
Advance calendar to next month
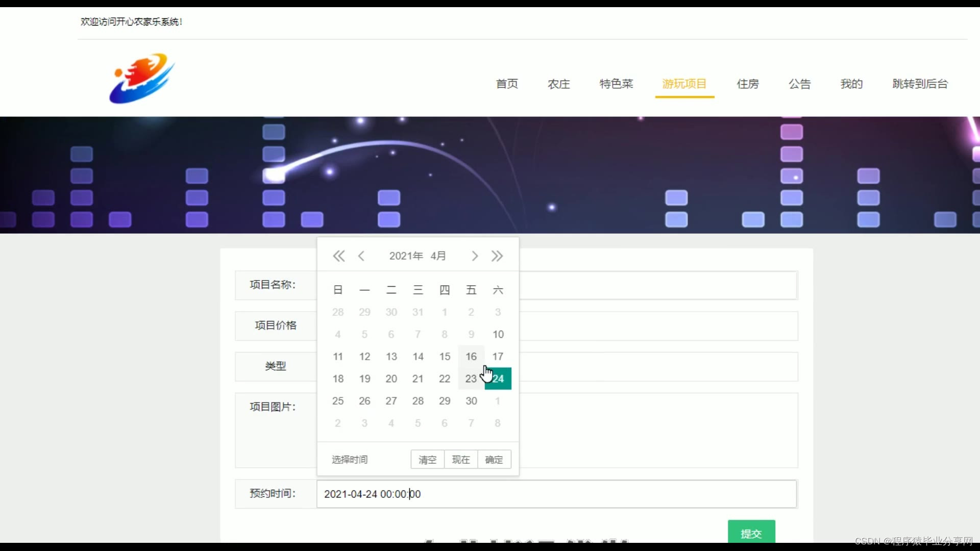pos(475,256)
